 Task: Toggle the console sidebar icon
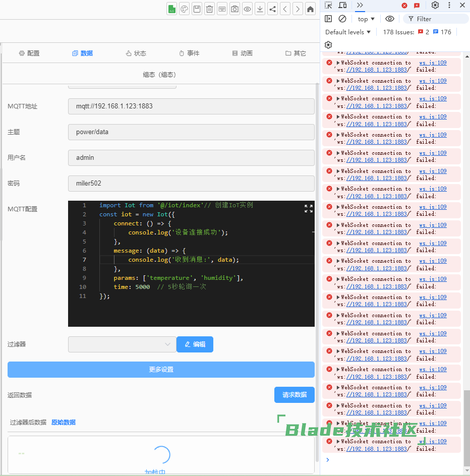click(x=328, y=19)
